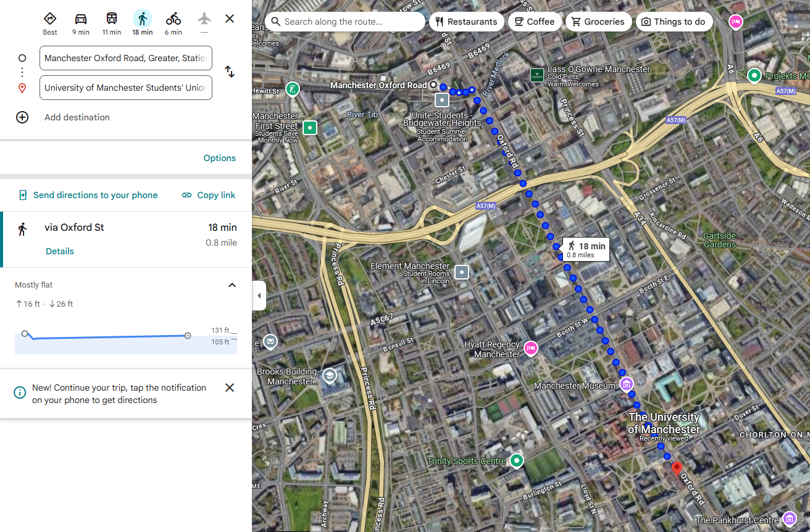The width and height of the screenshot is (810, 532).
Task: Reverse starting point and destination
Action: tap(230, 72)
